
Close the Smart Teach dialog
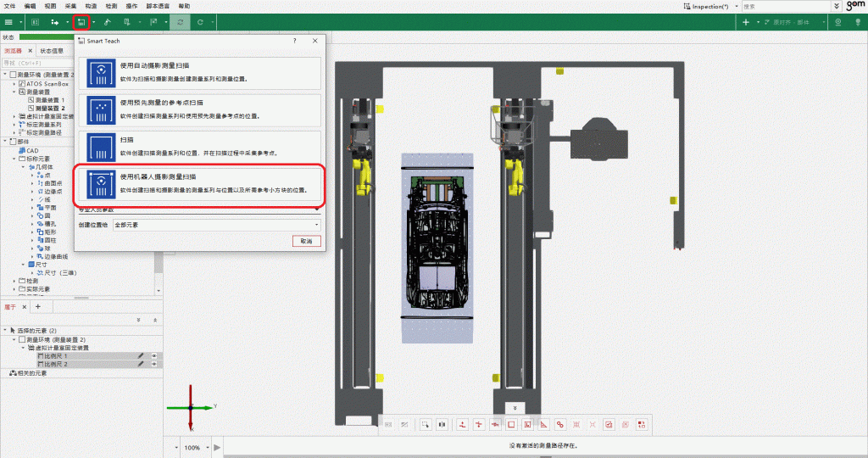pos(315,41)
